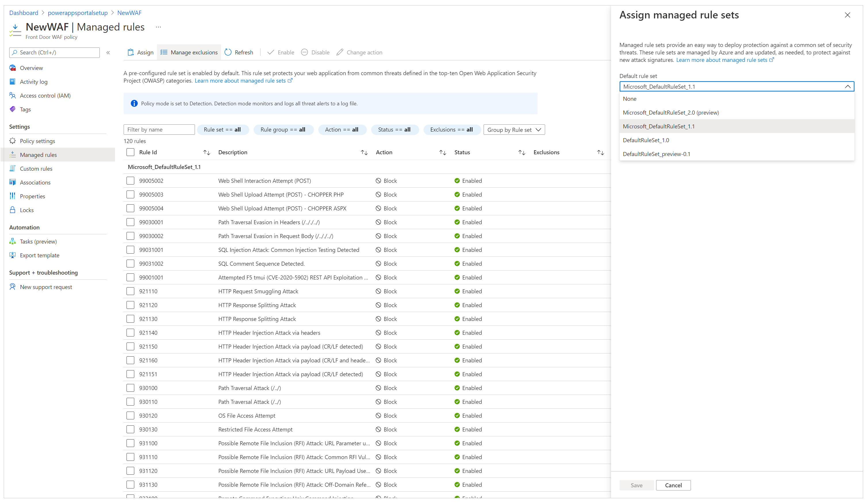The height and width of the screenshot is (504, 868).
Task: Click the Filter by name input field
Action: coord(159,129)
